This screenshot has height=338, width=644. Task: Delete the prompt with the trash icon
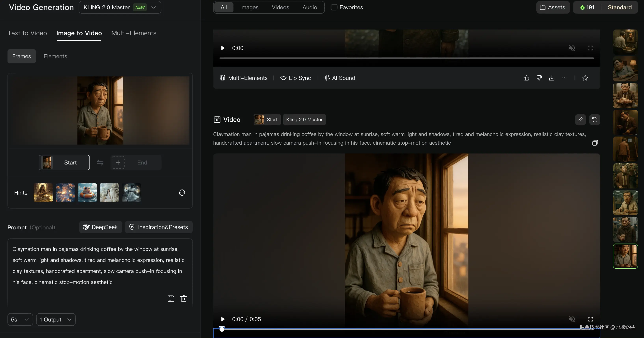184,299
